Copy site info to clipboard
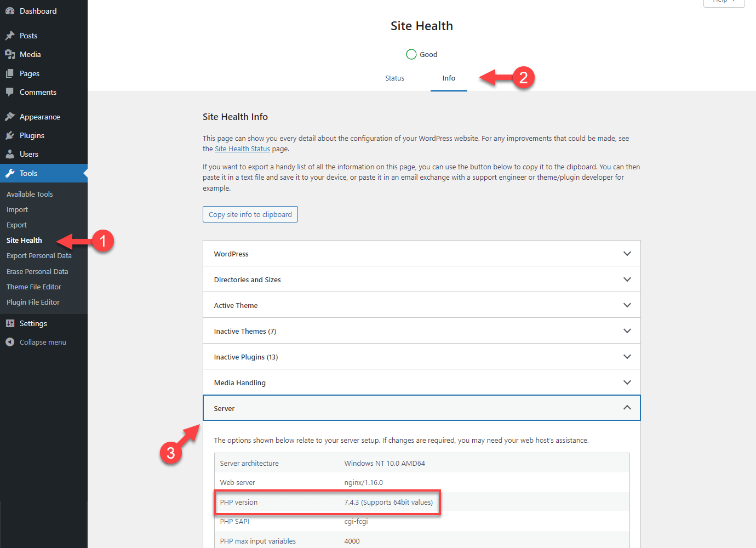Screen dimensions: 756x548 250,214
